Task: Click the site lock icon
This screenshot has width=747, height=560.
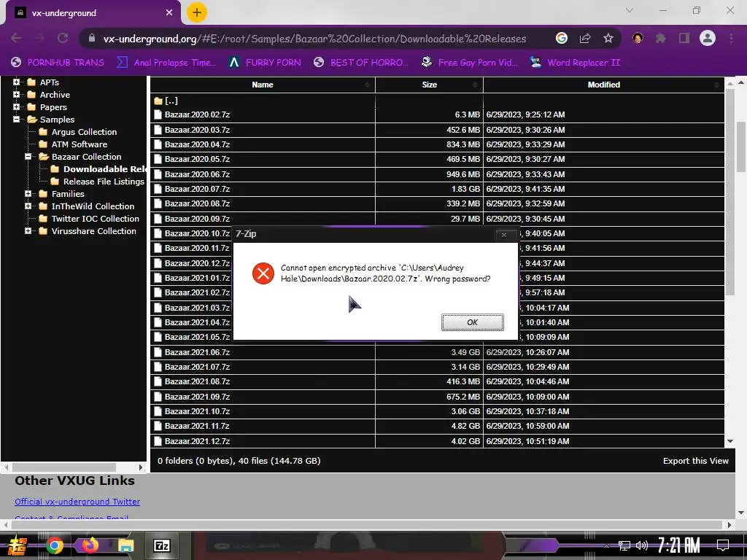Action: tap(92, 38)
